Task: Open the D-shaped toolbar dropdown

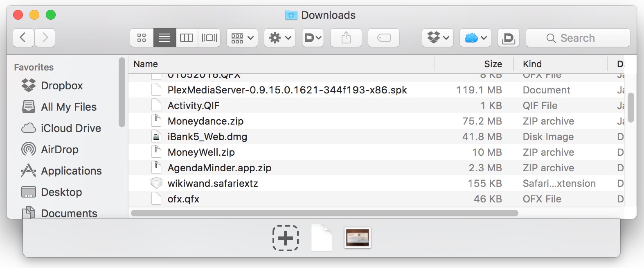Action: [313, 38]
